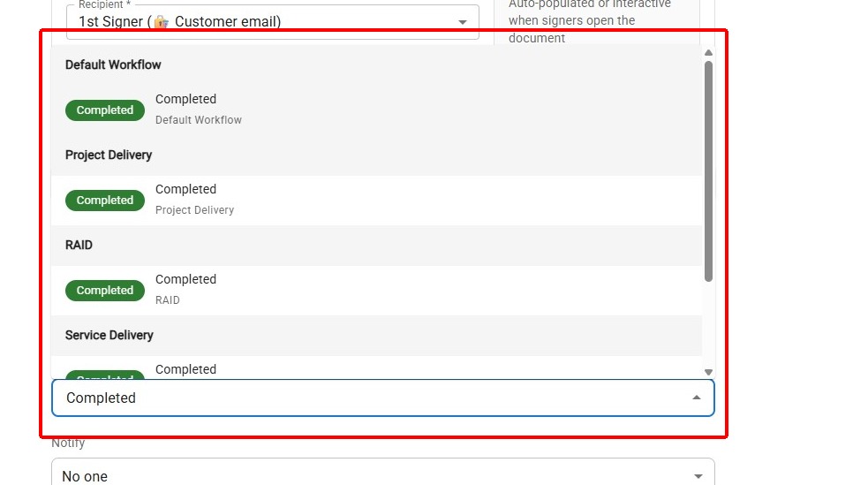Open the Recipient dropdown arrow
The height and width of the screenshot is (485, 868).
[x=463, y=22]
